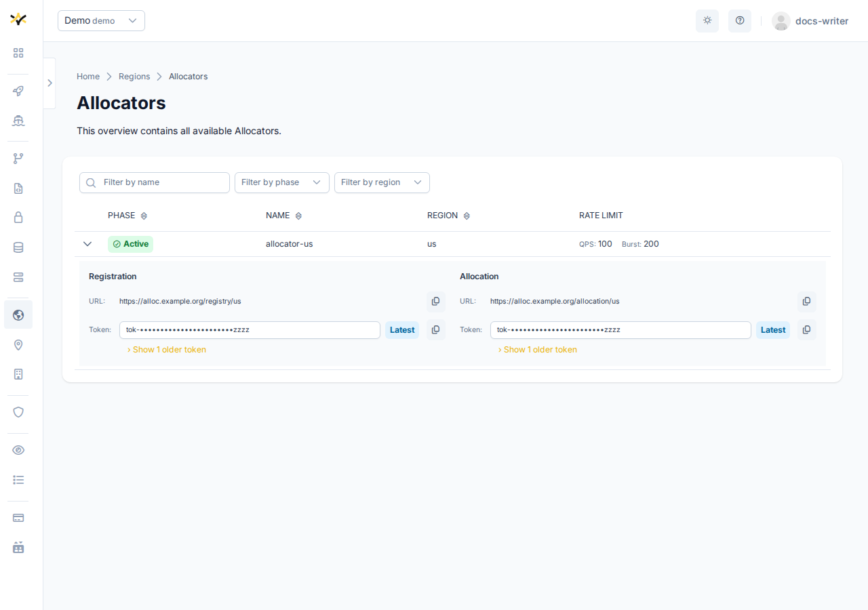The height and width of the screenshot is (610, 868).
Task: Click the Allocators breadcrumb item
Action: (x=189, y=77)
